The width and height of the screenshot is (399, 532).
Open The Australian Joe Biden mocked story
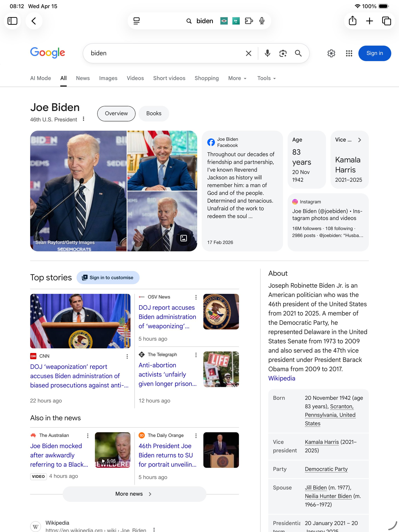coord(59,455)
